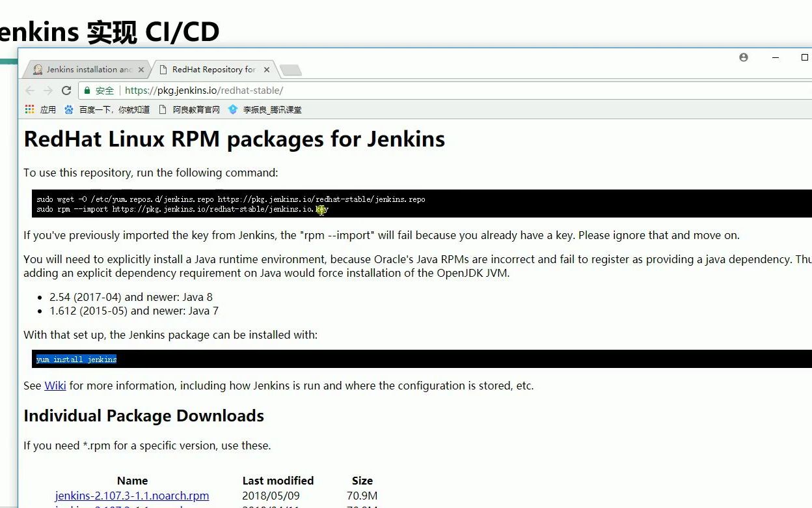Image resolution: width=812 pixels, height=508 pixels.
Task: Click the browser profile avatar icon
Action: 743,58
